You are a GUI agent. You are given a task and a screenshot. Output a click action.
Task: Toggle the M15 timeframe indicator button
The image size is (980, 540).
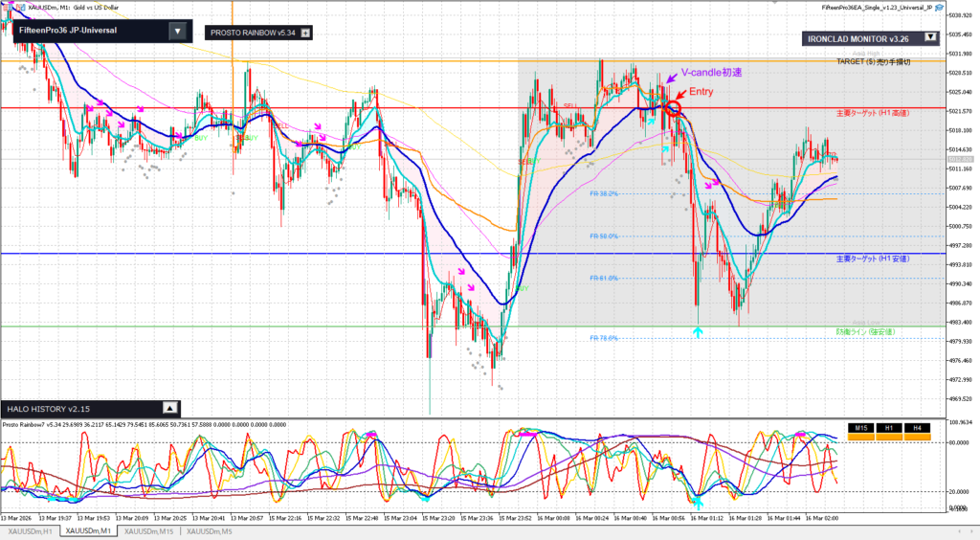coord(861,428)
